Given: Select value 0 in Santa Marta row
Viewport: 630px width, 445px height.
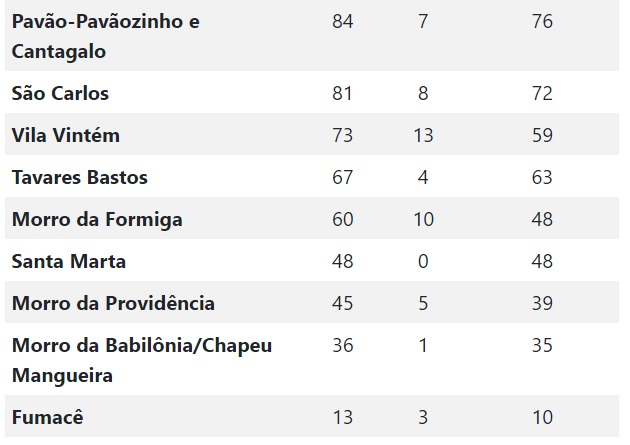Looking at the screenshot, I should tap(423, 261).
